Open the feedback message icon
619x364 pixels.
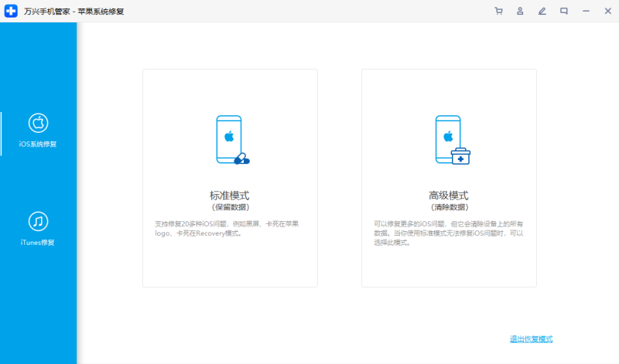tap(564, 11)
